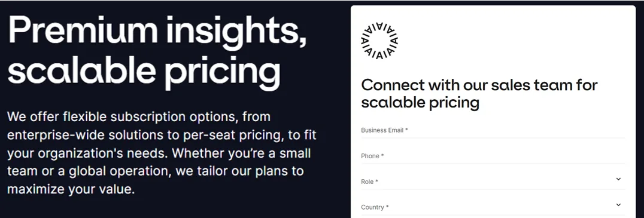
Task: Click the 'Role *' label text
Action: [x=370, y=182]
